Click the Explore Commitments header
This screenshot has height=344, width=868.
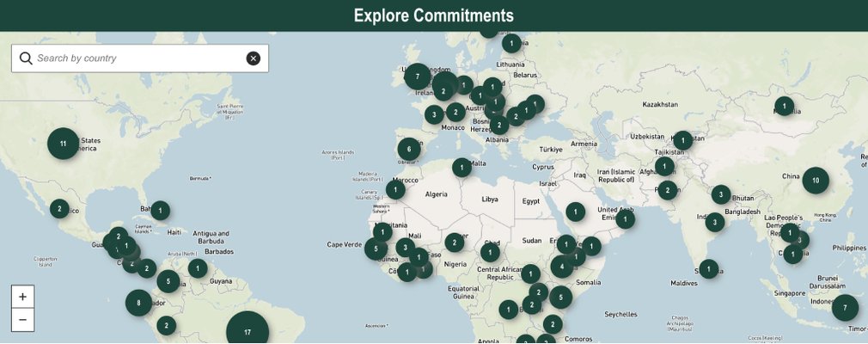pos(434,15)
